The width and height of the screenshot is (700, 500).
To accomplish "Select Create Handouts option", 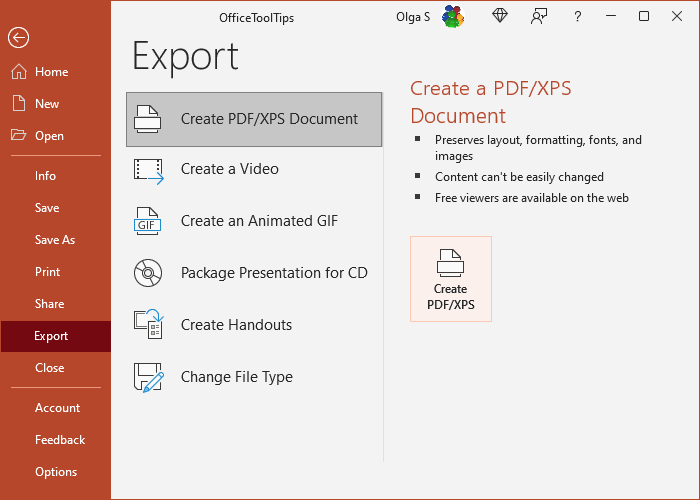I will (x=254, y=325).
